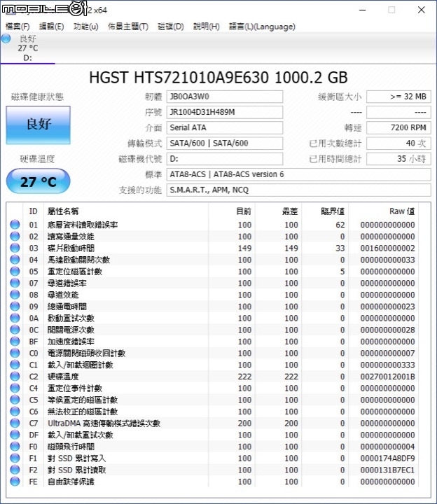Click the status orb for attribute 0A
437x504 pixels.
(x=15, y=318)
